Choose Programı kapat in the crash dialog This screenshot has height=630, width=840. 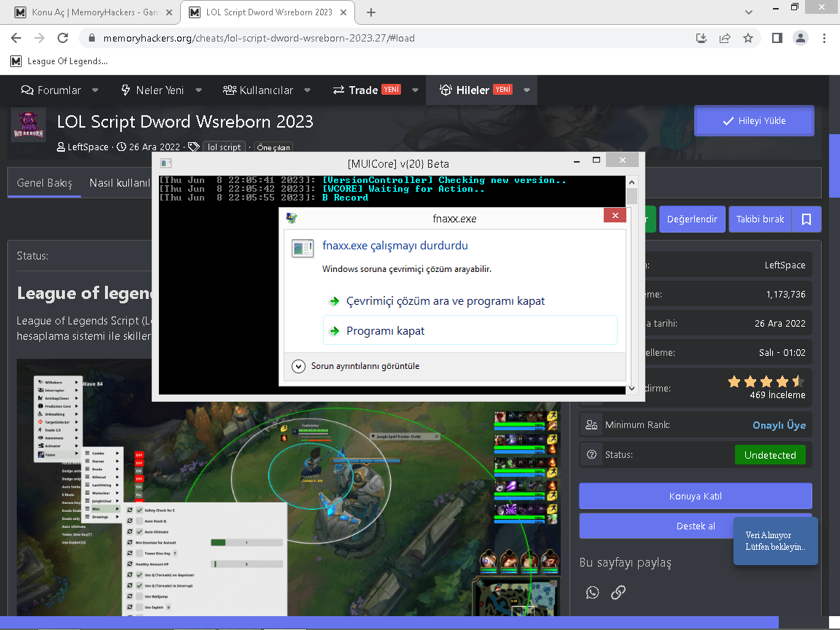(x=470, y=330)
